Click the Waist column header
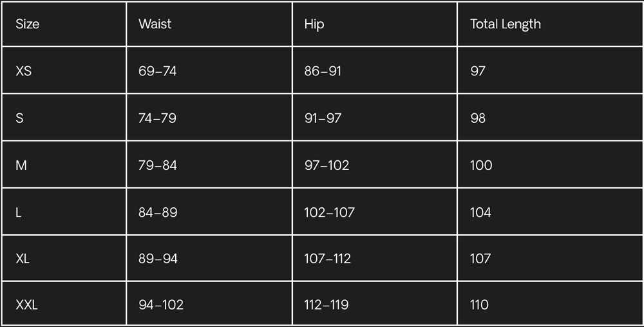Screen dimensions: 644x327 coord(155,24)
